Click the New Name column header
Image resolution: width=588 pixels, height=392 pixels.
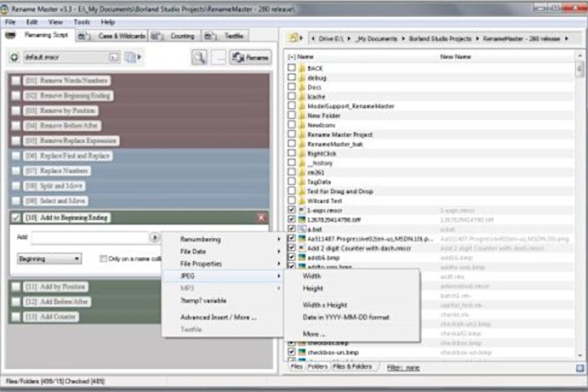[x=455, y=57]
